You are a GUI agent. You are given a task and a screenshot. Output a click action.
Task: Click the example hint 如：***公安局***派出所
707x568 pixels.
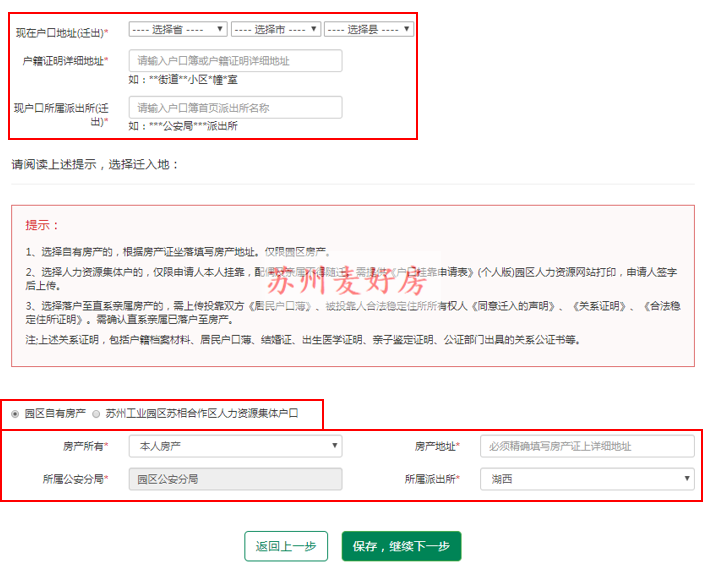183,126
